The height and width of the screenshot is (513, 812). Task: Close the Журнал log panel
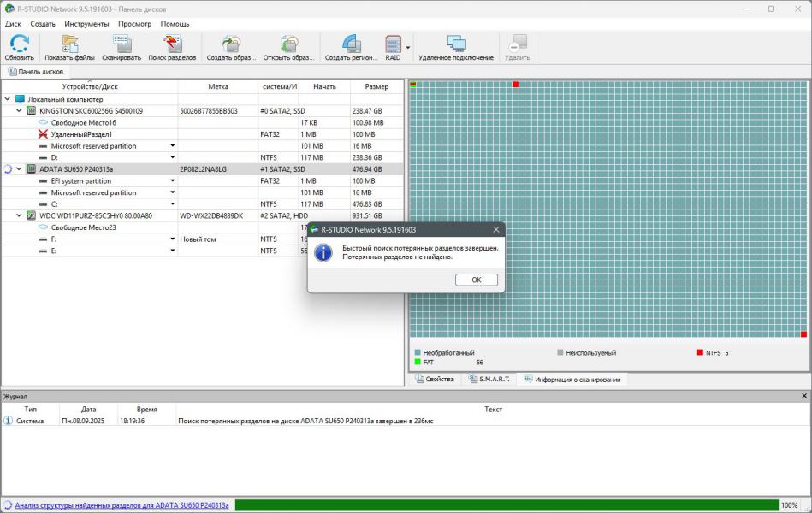803,396
